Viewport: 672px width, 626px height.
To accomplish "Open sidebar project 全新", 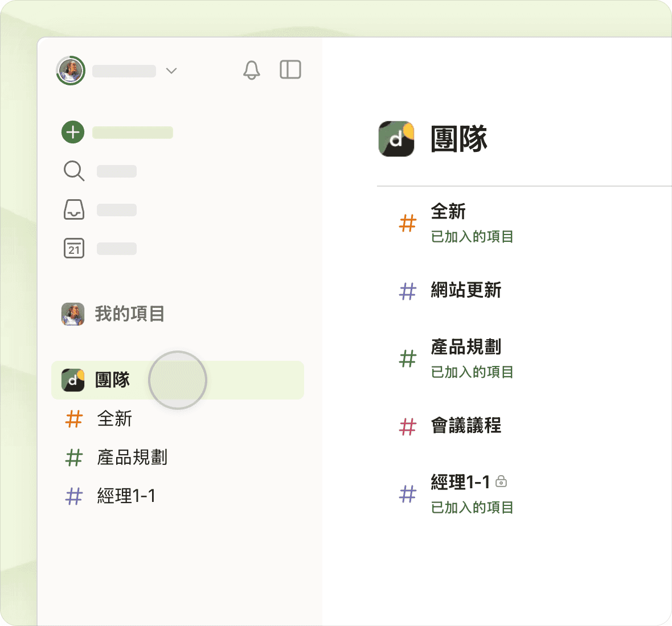I will click(x=114, y=419).
